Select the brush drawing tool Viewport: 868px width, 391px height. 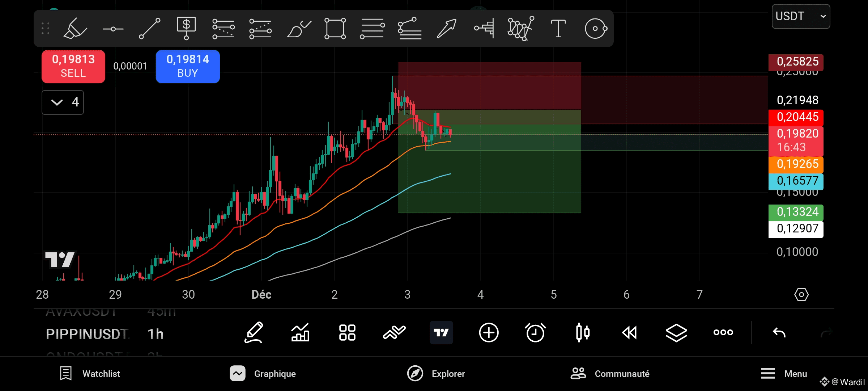click(x=298, y=29)
